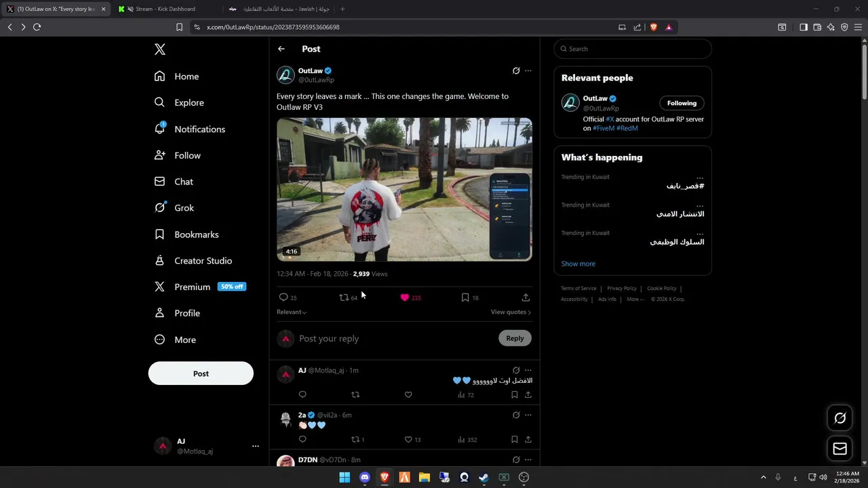Viewport: 868px width, 488px height.
Task: Open the Relevant sort dropdown
Action: (x=292, y=312)
